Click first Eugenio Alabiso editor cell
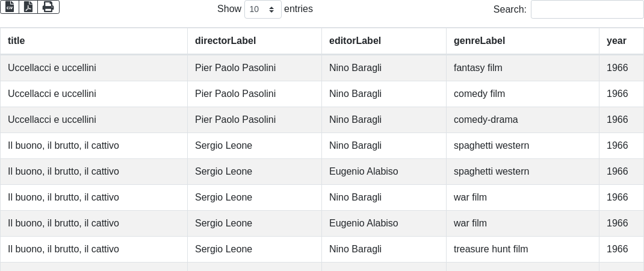This screenshot has height=271, width=644. click(x=384, y=172)
